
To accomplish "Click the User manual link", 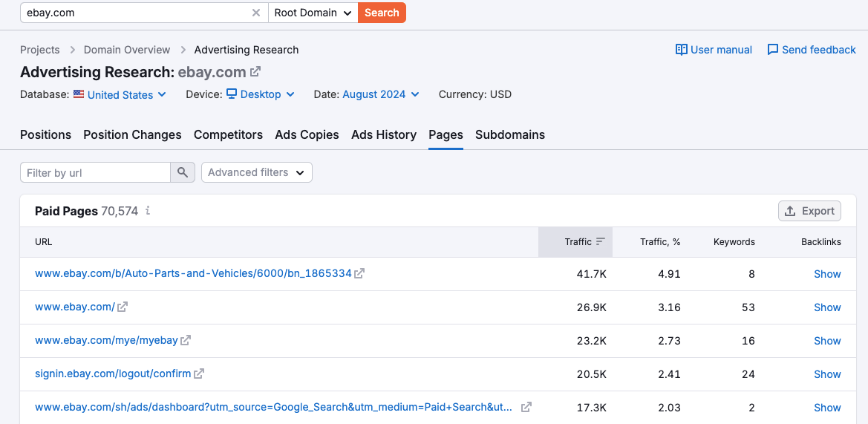I will (714, 50).
